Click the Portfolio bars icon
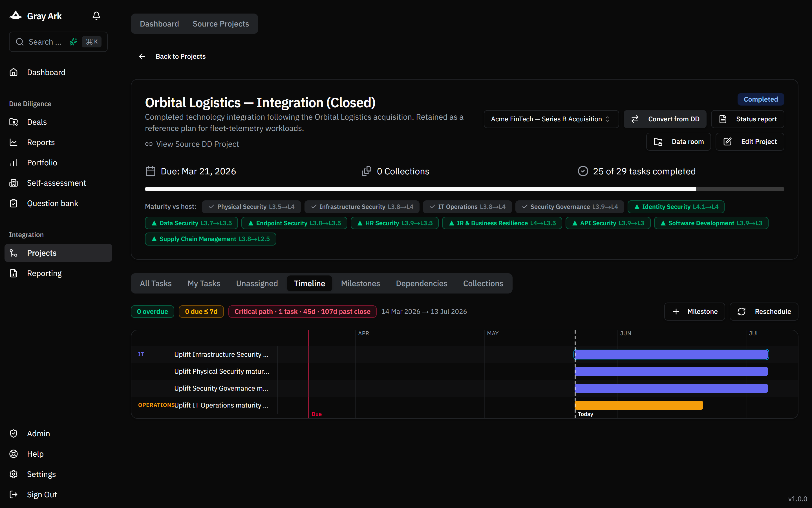 pos(14,163)
